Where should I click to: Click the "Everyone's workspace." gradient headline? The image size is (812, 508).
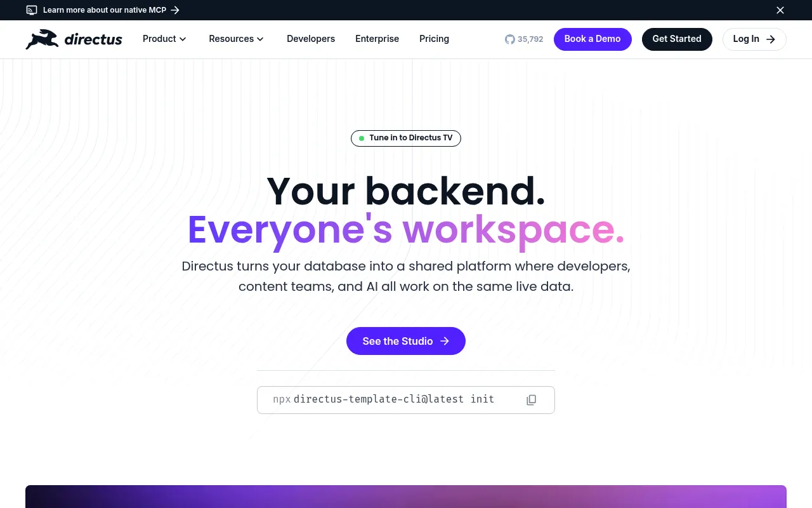pos(406,229)
